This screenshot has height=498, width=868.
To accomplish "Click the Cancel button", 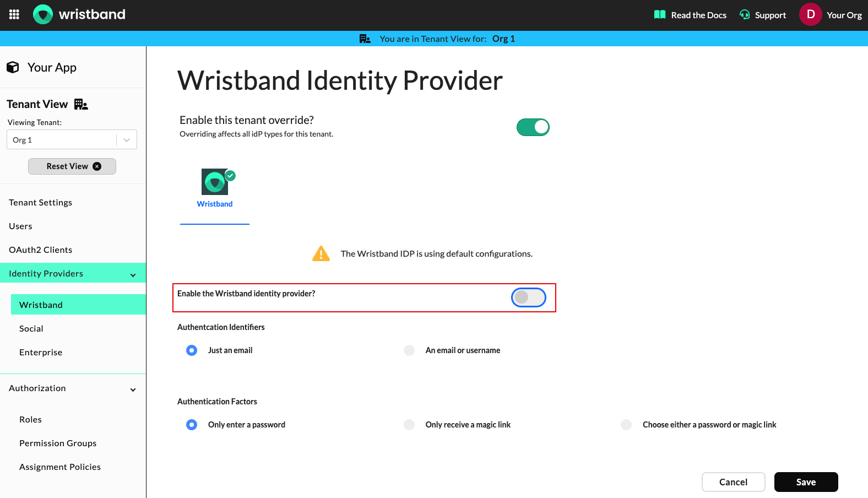I will click(x=734, y=482).
